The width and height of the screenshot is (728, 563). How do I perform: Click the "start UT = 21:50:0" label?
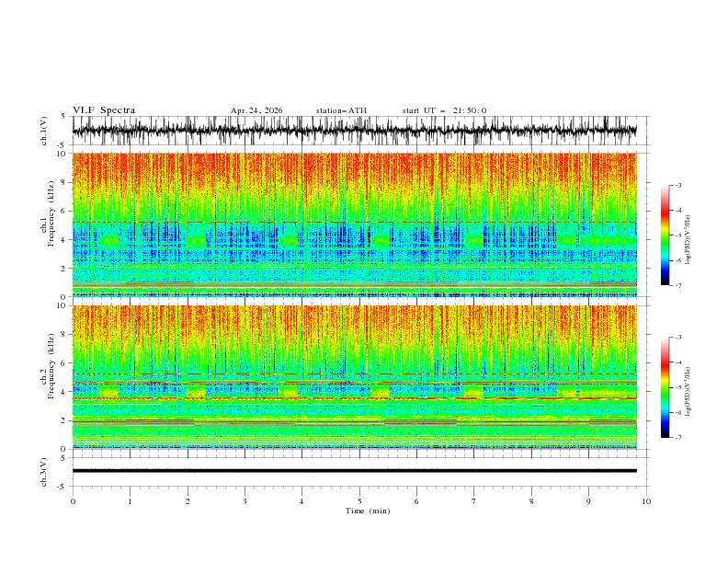[x=444, y=110]
